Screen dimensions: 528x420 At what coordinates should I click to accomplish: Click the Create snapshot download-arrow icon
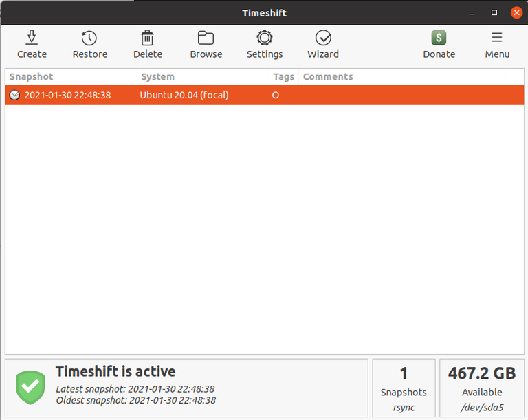click(x=32, y=38)
